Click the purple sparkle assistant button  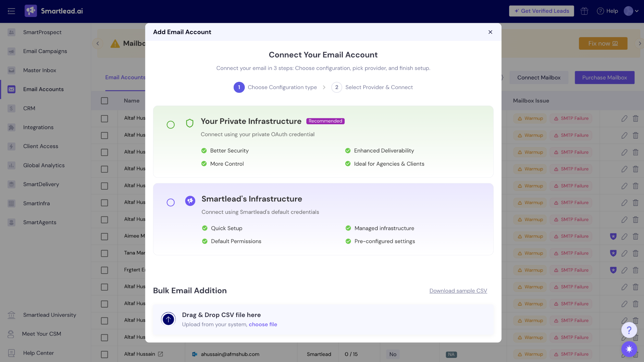click(629, 349)
